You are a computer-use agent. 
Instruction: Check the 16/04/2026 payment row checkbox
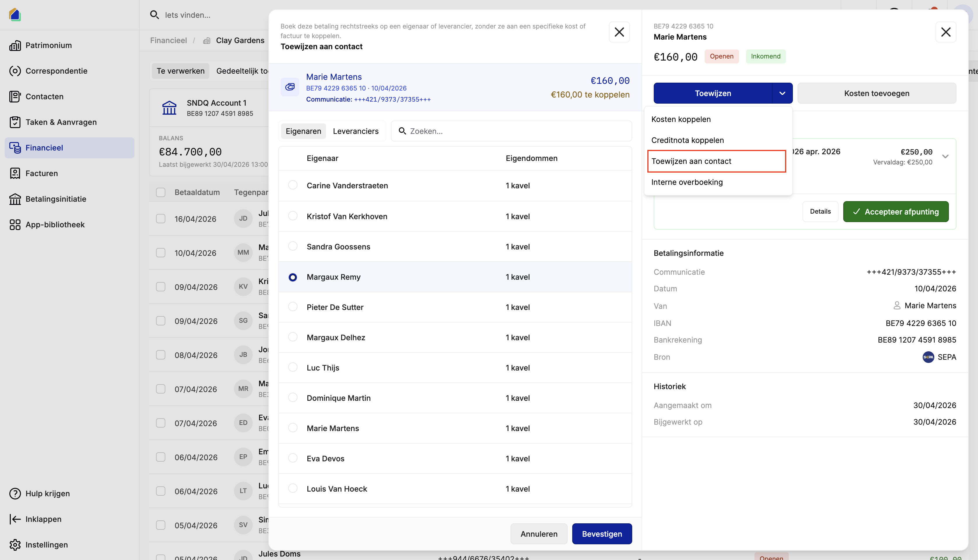[x=161, y=219]
